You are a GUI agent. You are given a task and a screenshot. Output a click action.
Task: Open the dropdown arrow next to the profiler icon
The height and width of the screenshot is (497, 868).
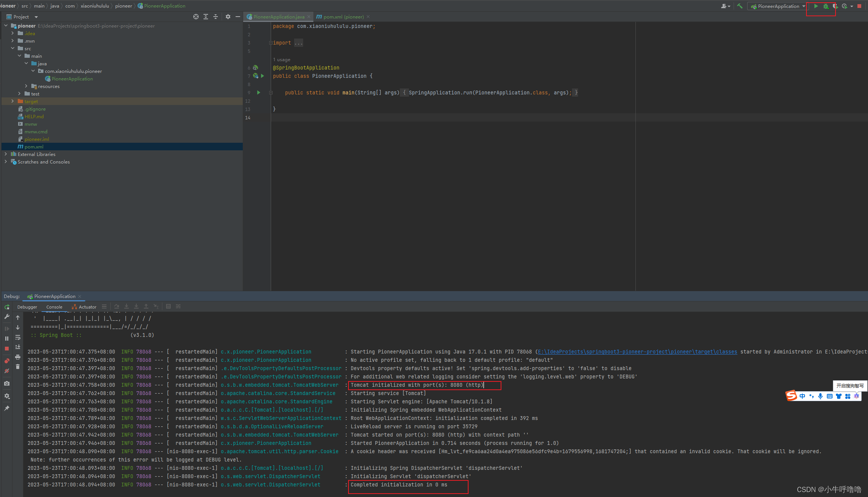click(x=852, y=6)
